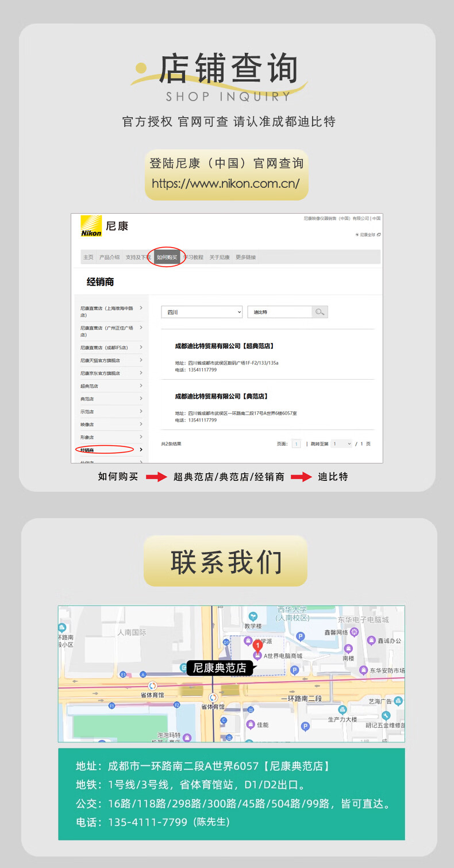Click the 页面 page number box

point(296,443)
